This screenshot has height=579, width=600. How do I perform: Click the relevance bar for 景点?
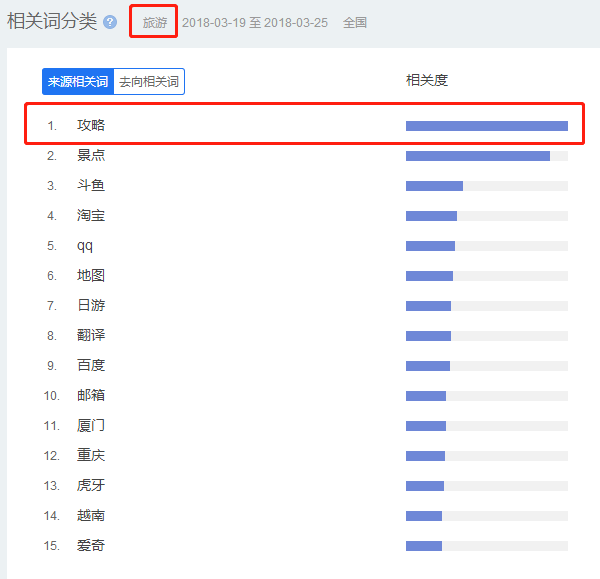[x=478, y=156]
